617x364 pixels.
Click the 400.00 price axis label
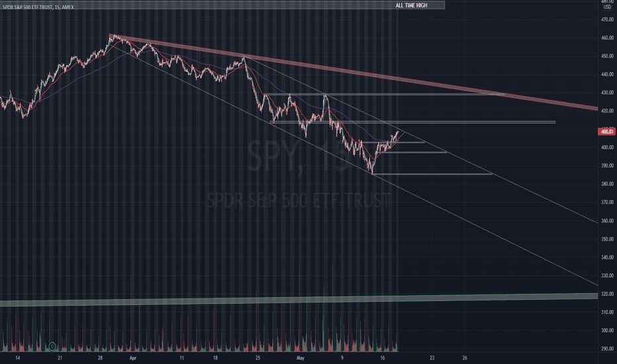[608, 147]
